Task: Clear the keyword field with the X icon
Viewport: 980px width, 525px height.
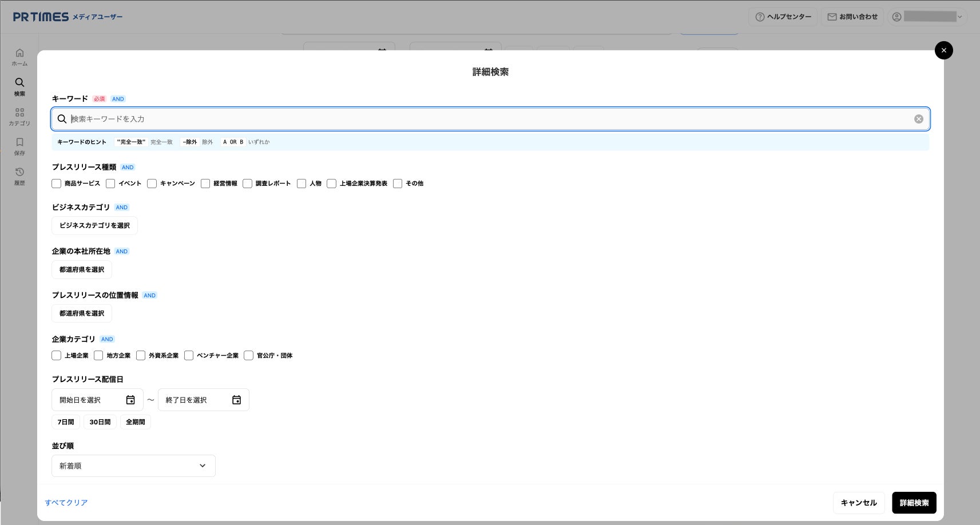Action: 918,119
